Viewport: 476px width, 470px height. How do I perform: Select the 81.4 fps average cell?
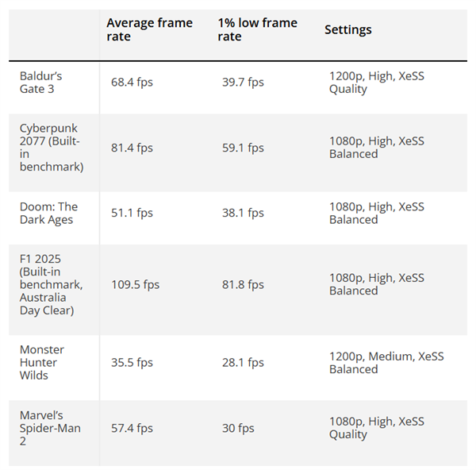(x=132, y=148)
